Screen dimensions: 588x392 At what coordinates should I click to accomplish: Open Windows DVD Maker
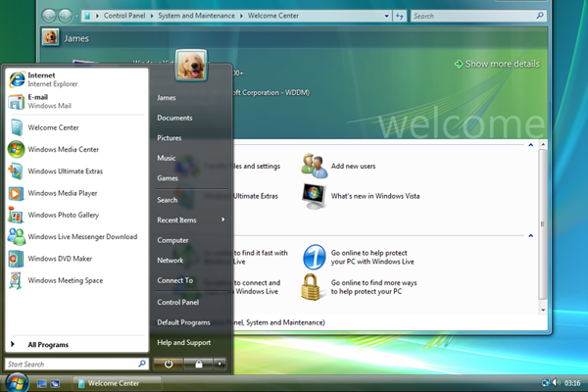click(61, 259)
